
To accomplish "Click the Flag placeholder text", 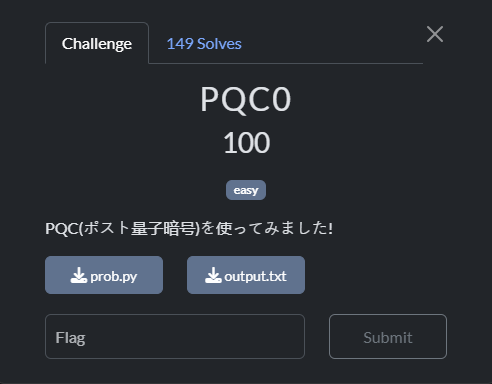I will click(x=70, y=338).
